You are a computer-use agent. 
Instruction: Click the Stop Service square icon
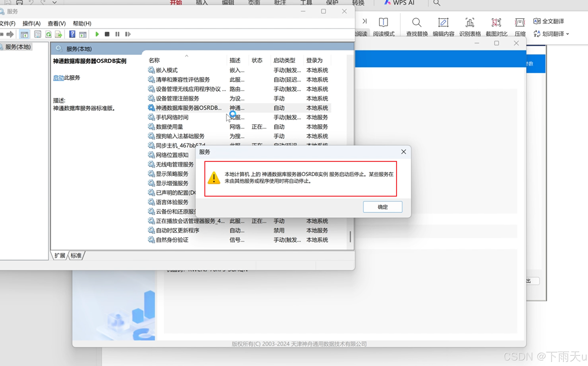(107, 34)
